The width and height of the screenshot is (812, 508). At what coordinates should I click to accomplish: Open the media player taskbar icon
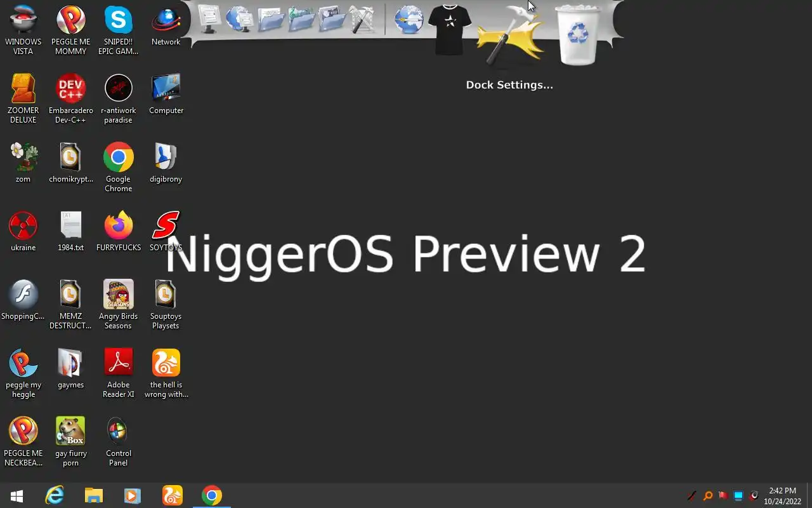[x=133, y=495]
